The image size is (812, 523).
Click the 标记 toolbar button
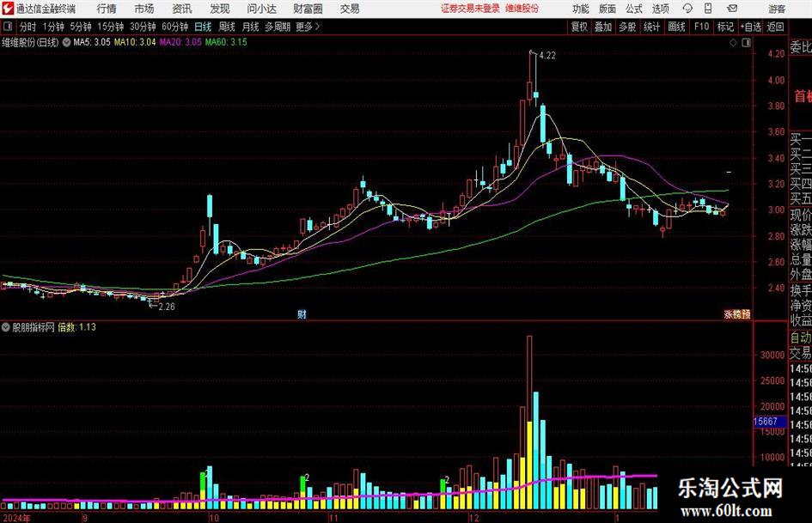pos(725,27)
